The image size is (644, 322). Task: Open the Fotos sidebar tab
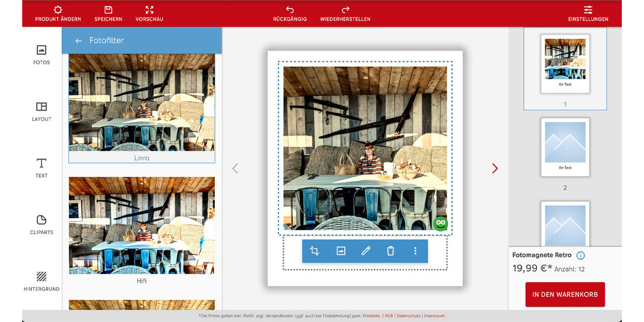click(42, 55)
